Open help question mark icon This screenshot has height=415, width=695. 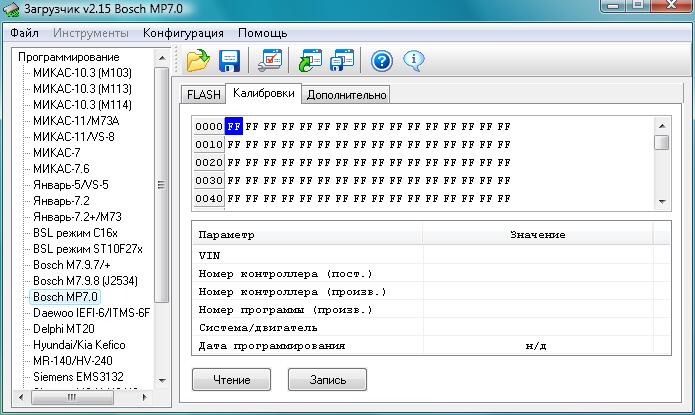(x=382, y=61)
